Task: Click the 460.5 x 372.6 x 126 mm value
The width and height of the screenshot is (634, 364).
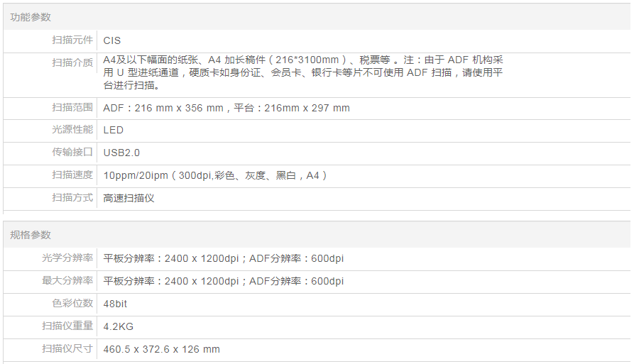Action: coord(161,349)
